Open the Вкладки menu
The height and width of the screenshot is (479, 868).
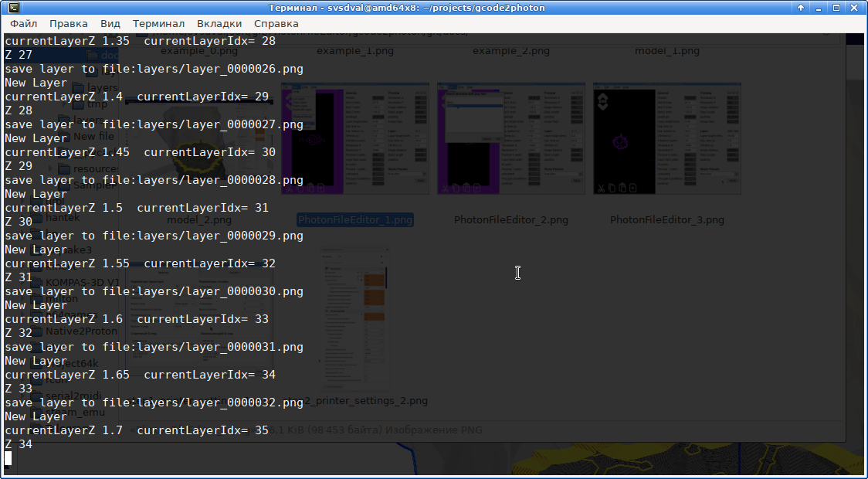(x=219, y=23)
